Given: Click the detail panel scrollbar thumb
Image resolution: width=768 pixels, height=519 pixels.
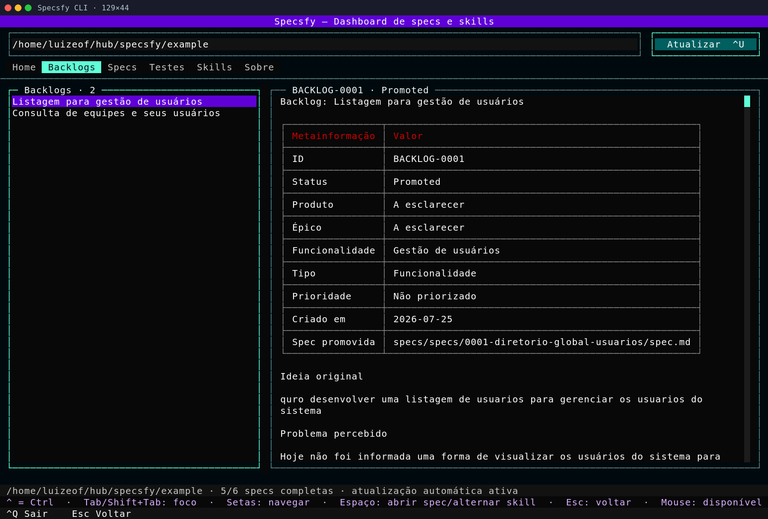Looking at the screenshot, I should (x=747, y=101).
